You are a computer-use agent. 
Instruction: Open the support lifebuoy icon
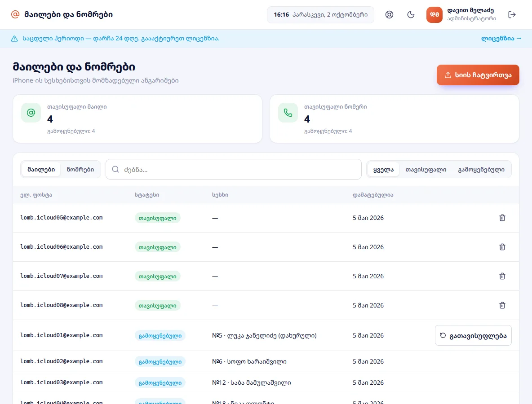click(389, 14)
